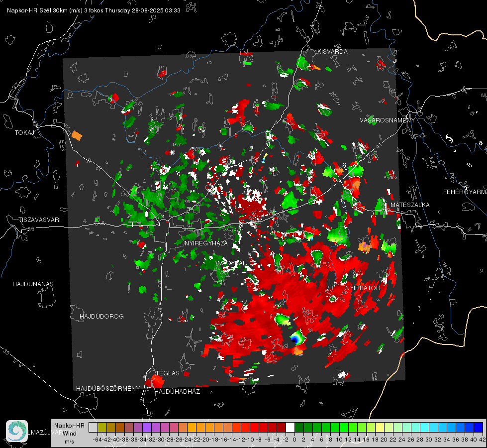Select the NAGYKÁLLÓ city label

tap(236, 263)
